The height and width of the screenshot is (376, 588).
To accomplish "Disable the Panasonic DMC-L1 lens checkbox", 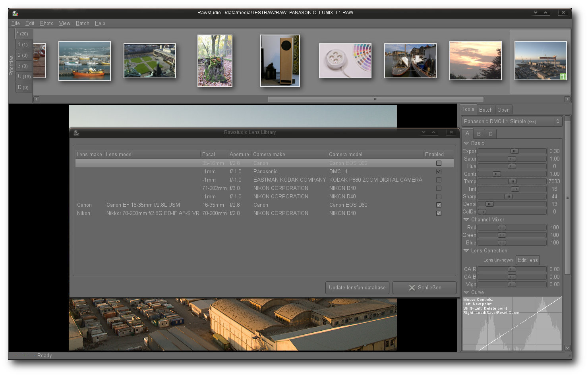I will (439, 171).
